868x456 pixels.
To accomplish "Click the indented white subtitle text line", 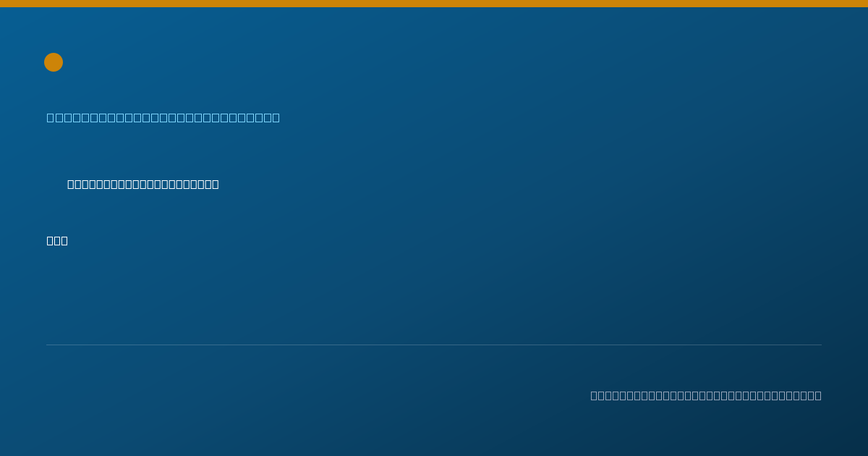I will 143,184.
